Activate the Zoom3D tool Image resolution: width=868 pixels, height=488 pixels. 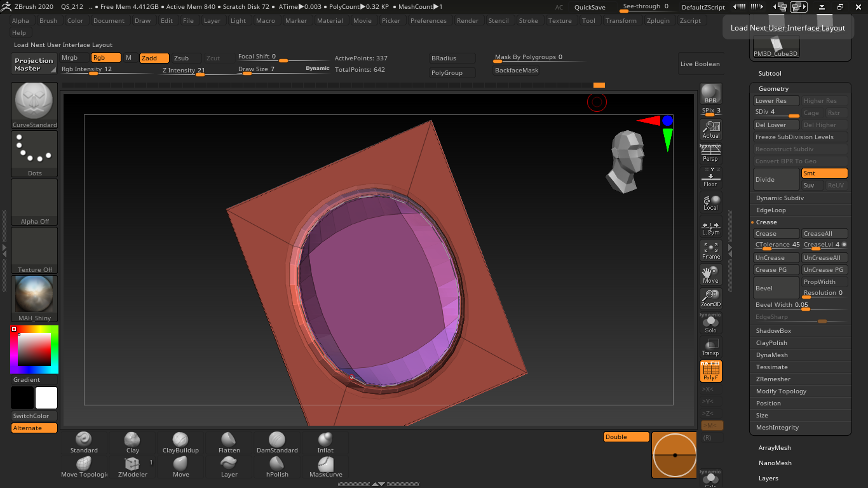pyautogui.click(x=710, y=299)
